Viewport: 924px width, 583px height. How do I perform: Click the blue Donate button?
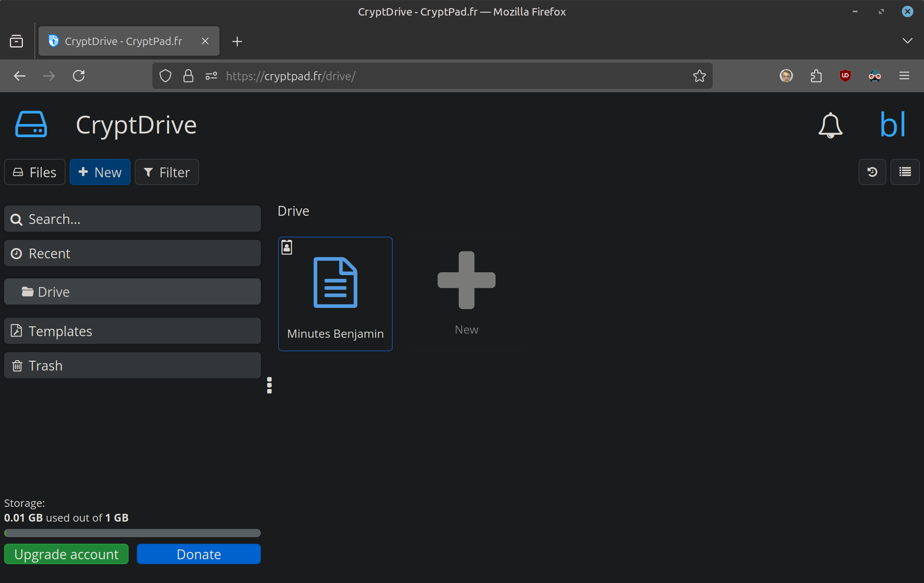(199, 554)
